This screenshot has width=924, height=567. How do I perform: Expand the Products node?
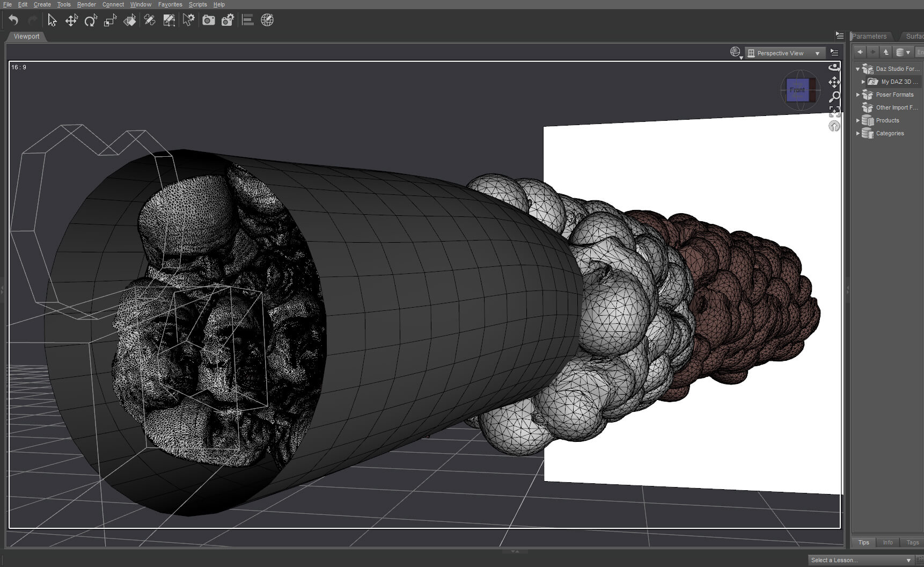[857, 120]
